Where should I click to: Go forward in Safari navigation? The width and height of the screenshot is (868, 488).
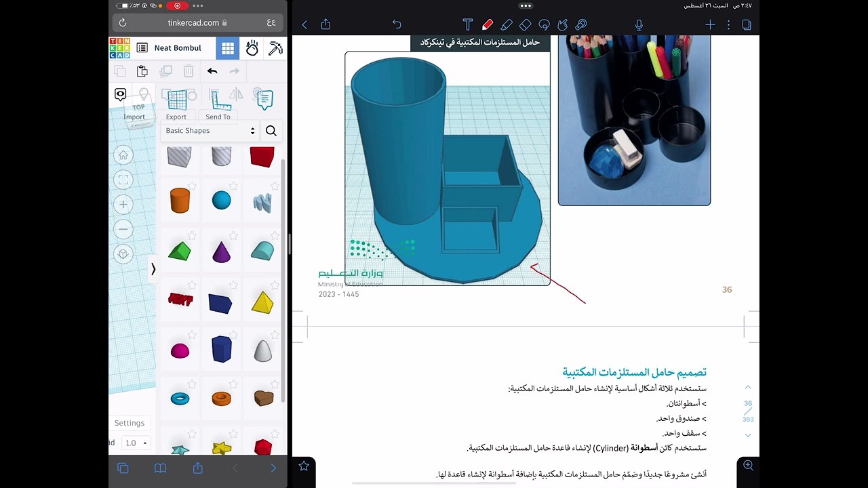273,468
